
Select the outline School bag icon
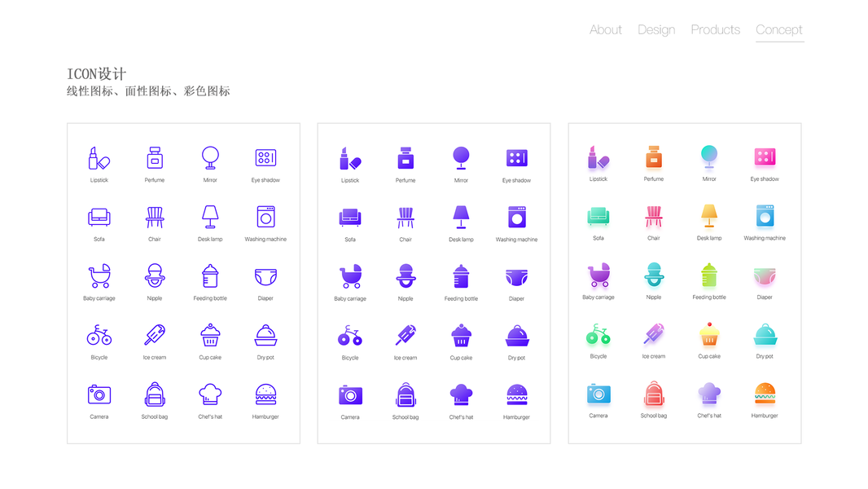(x=155, y=394)
